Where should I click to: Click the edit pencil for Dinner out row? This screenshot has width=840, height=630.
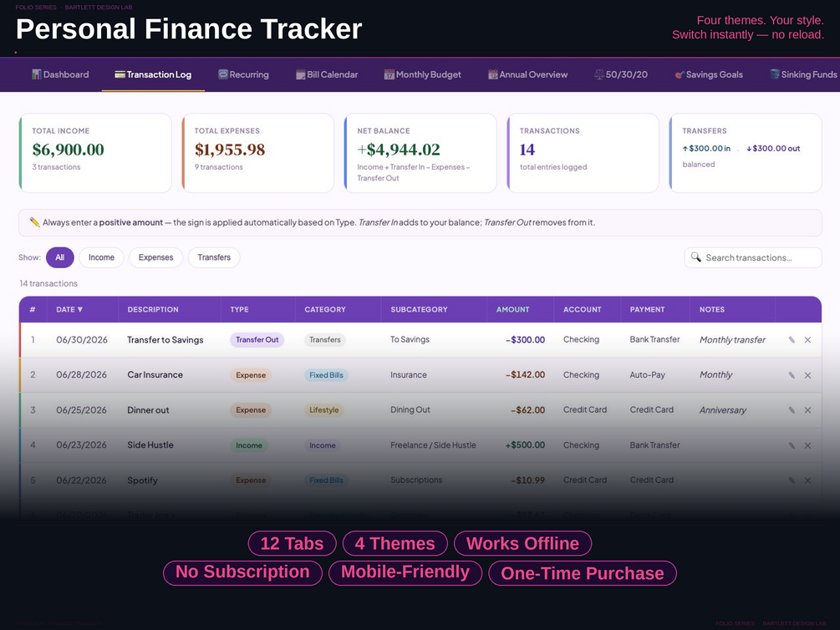tap(792, 409)
